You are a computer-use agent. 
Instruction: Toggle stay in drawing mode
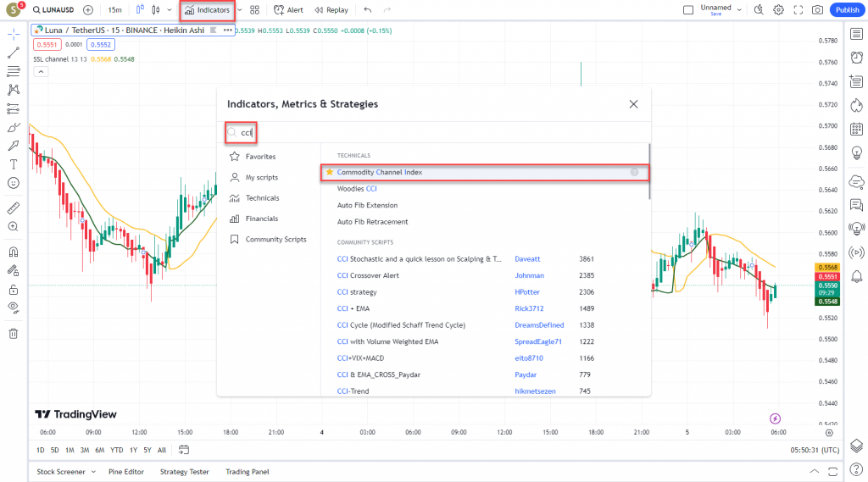pyautogui.click(x=14, y=270)
